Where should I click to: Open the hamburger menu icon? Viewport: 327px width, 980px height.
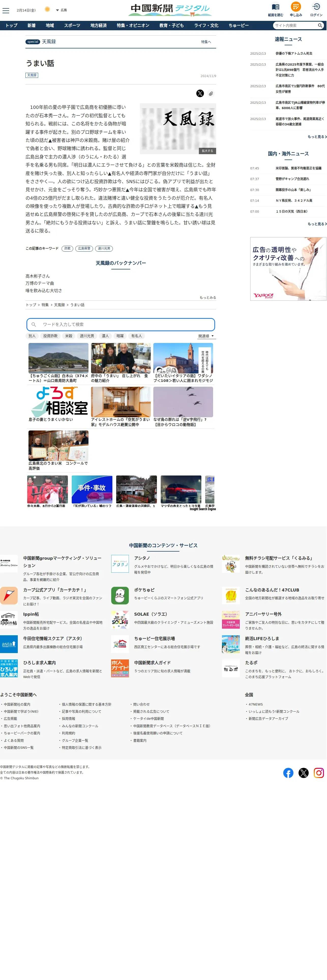pyautogui.click(x=6, y=10)
